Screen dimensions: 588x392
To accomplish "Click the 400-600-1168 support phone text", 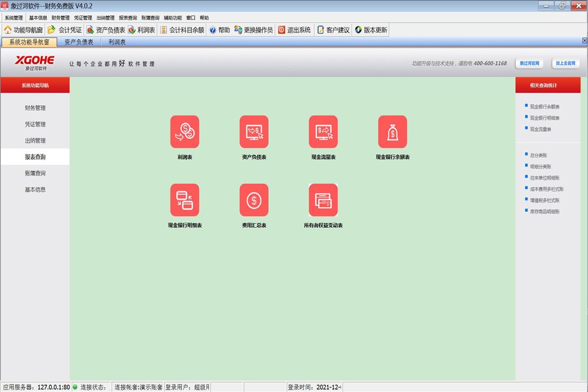I will pos(490,64).
